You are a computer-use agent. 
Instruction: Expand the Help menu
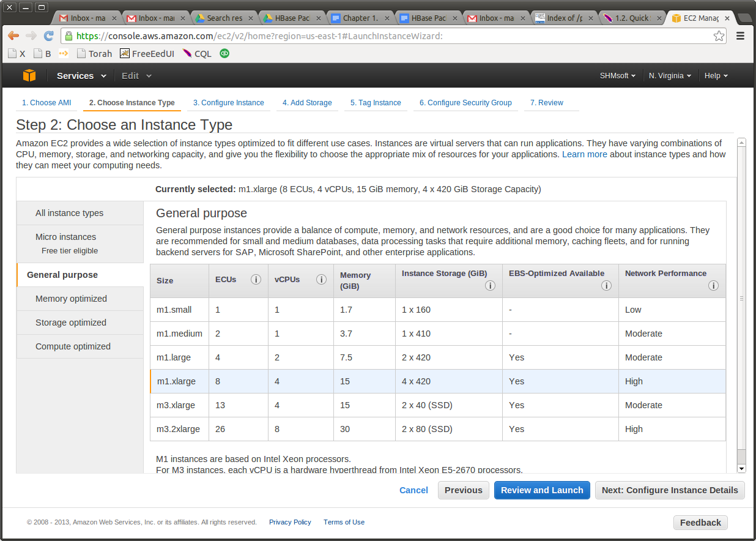click(716, 76)
